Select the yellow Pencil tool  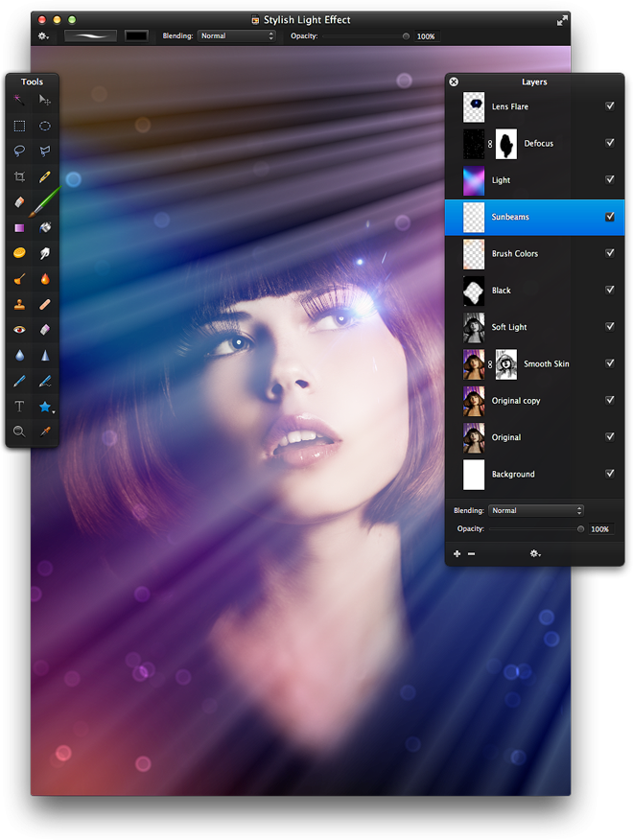[45, 176]
